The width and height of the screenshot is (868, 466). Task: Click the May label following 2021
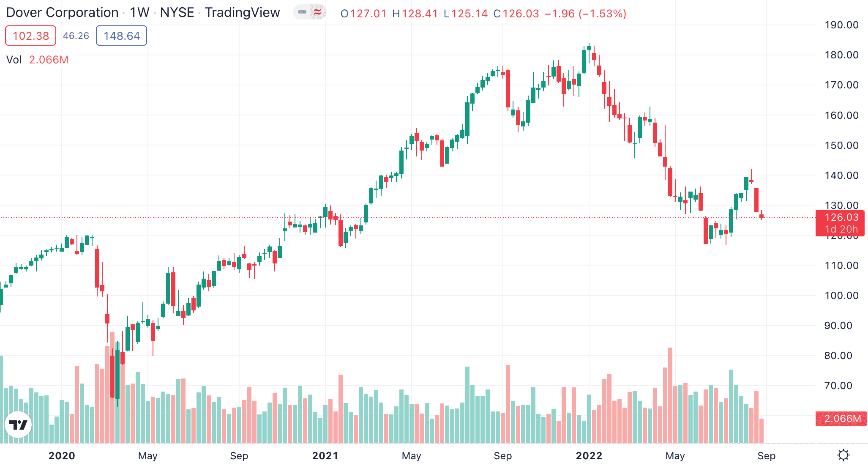(412, 456)
